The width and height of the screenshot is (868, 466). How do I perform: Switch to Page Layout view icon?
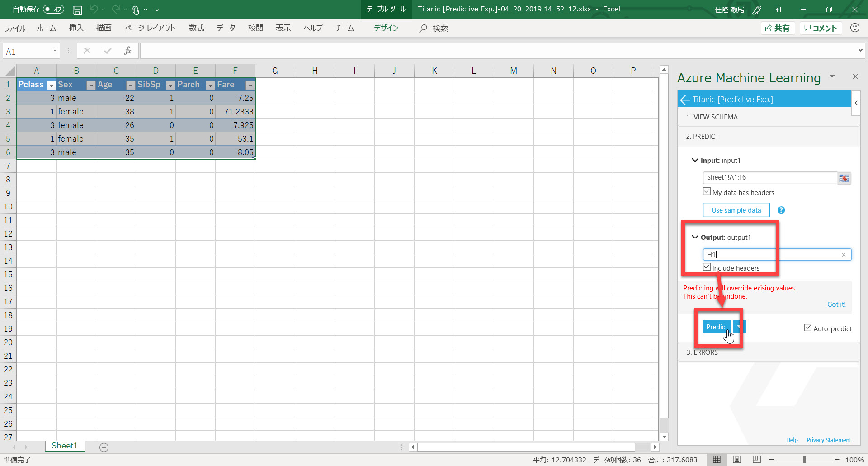(x=737, y=460)
